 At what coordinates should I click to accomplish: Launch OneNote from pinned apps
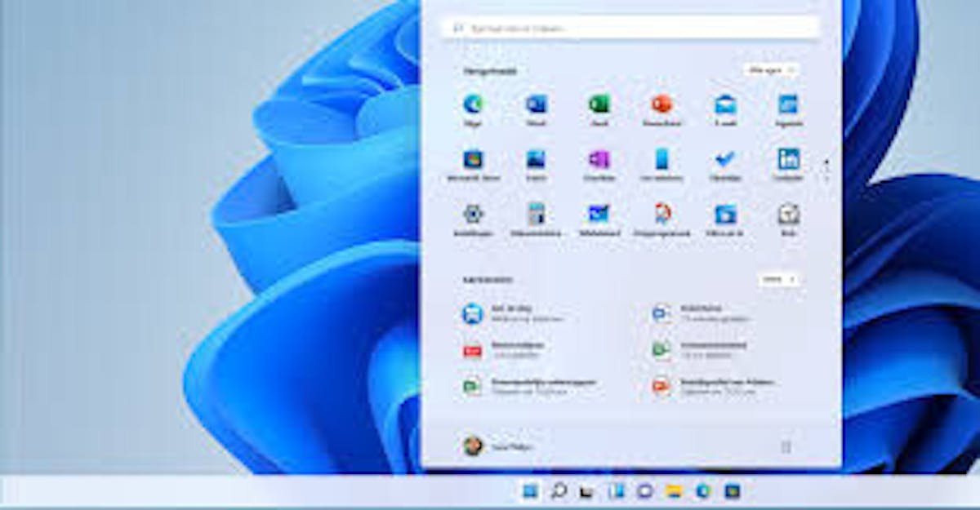pos(599,159)
